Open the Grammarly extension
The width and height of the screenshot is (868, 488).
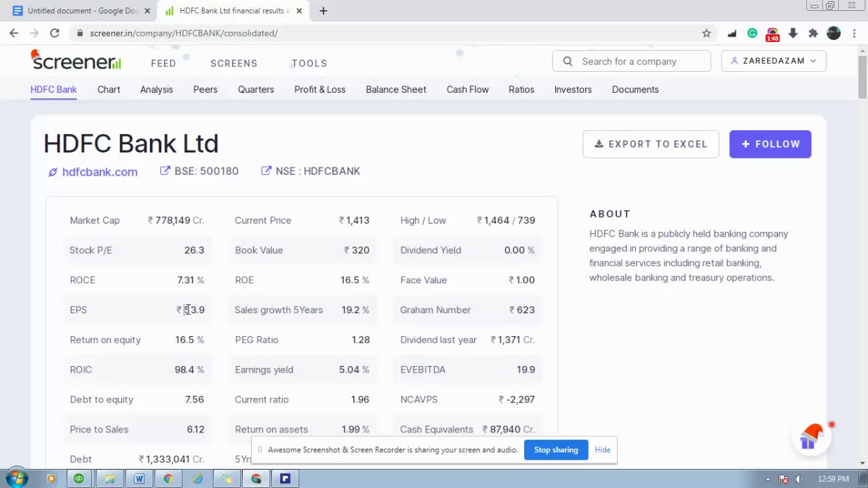tap(752, 33)
